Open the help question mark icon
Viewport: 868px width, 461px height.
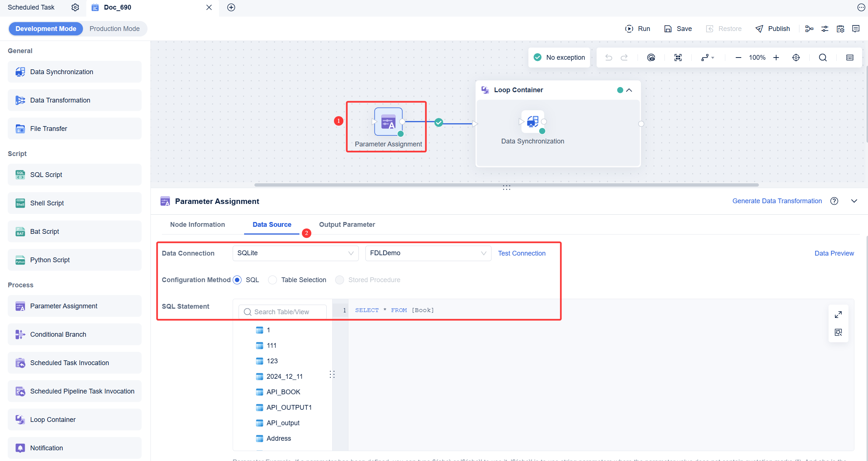point(834,201)
